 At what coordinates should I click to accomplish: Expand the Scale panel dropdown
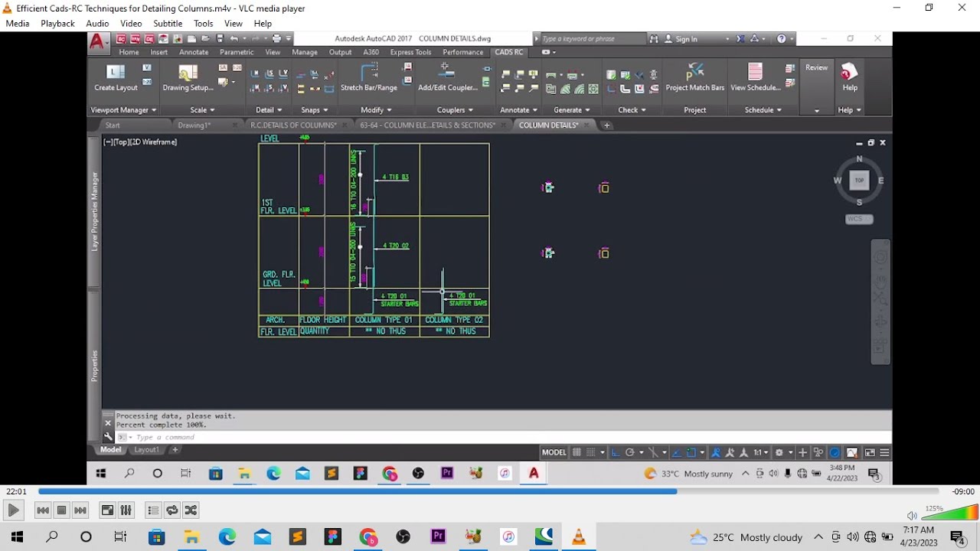click(202, 110)
